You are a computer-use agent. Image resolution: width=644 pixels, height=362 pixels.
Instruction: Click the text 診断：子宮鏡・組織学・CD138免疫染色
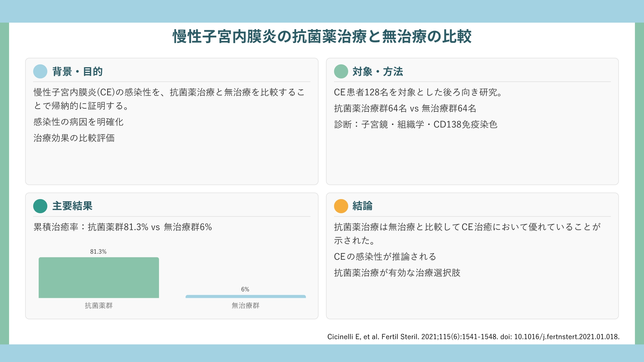click(x=416, y=125)
